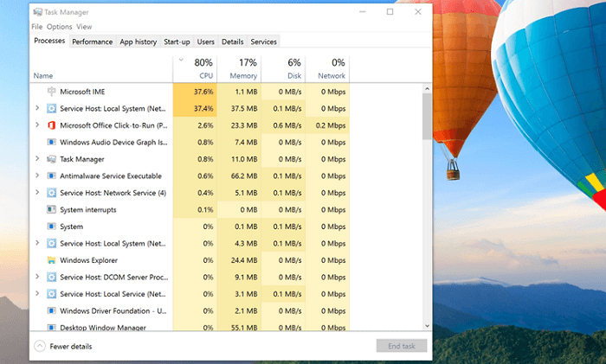The image size is (606, 364).
Task: Open the Options menu
Action: tap(59, 27)
